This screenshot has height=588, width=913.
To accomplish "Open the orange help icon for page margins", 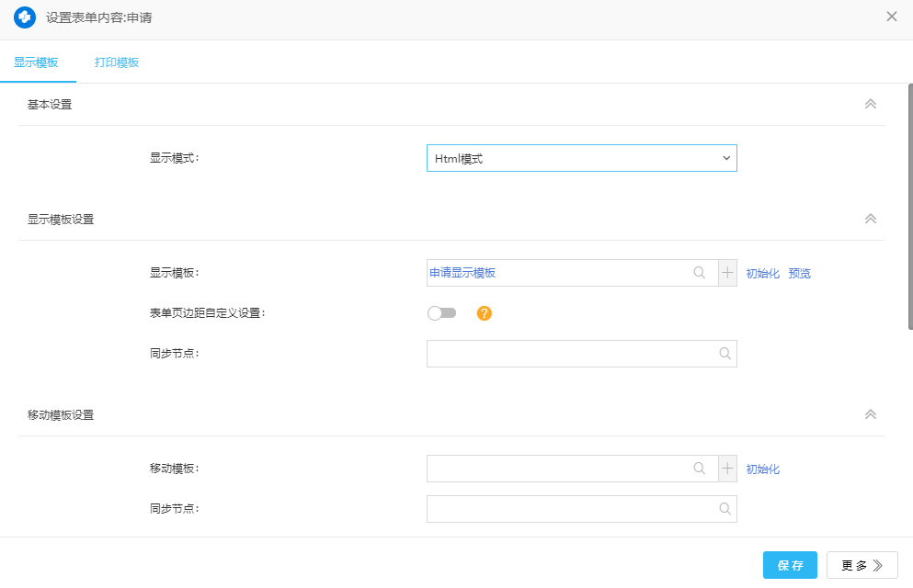I will (485, 313).
